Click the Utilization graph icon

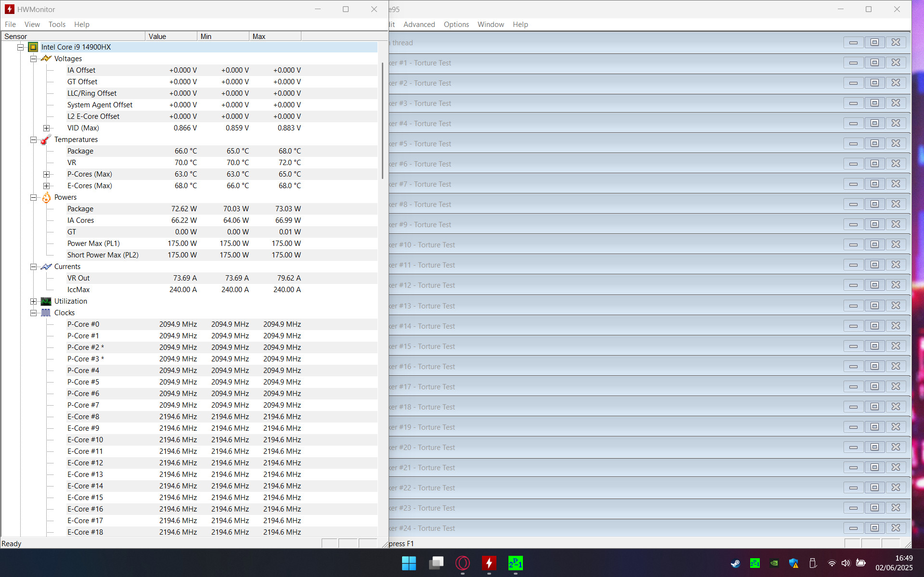[x=46, y=301]
